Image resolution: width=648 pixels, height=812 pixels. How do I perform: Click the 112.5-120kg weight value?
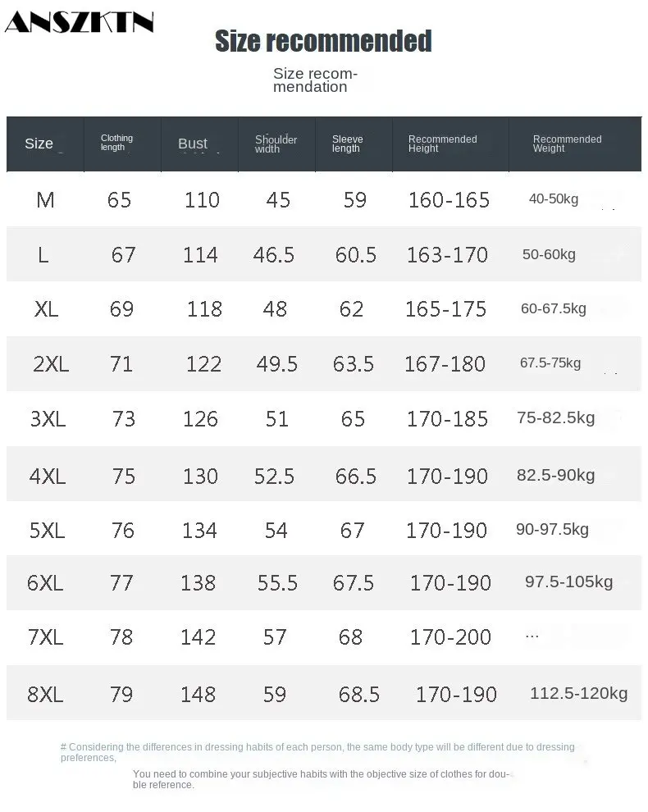pyautogui.click(x=578, y=693)
